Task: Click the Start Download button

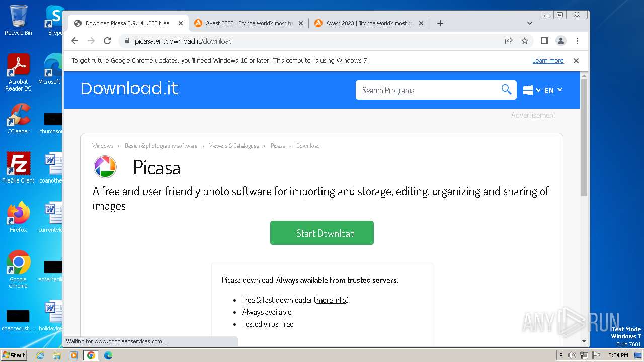Action: click(x=322, y=233)
